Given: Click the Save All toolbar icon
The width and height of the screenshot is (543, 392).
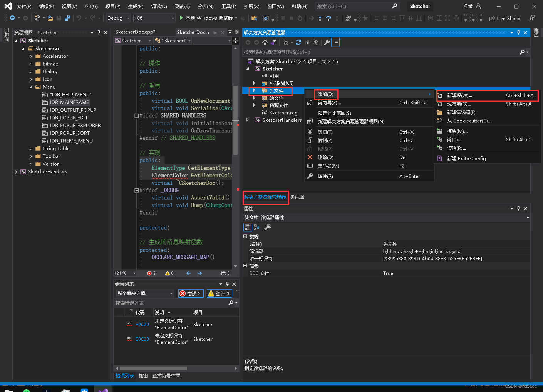Looking at the screenshot, I should 67,18.
